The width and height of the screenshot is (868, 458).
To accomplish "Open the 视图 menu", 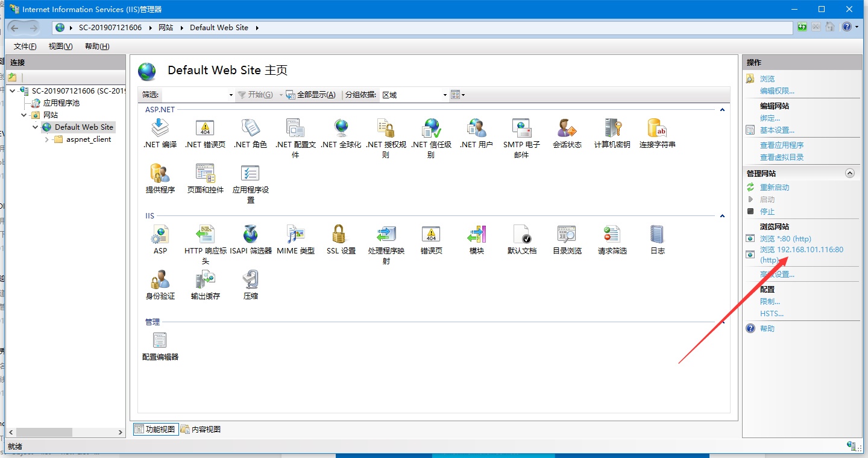I will click(60, 46).
